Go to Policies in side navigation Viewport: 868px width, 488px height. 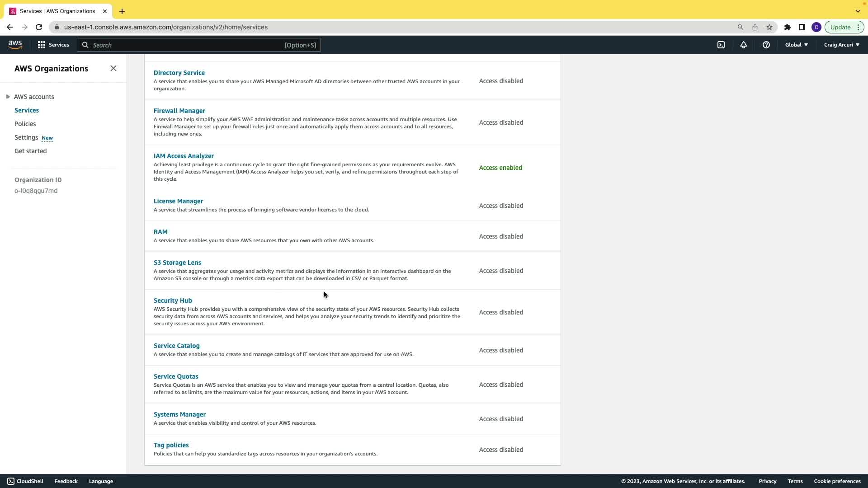coord(25,124)
